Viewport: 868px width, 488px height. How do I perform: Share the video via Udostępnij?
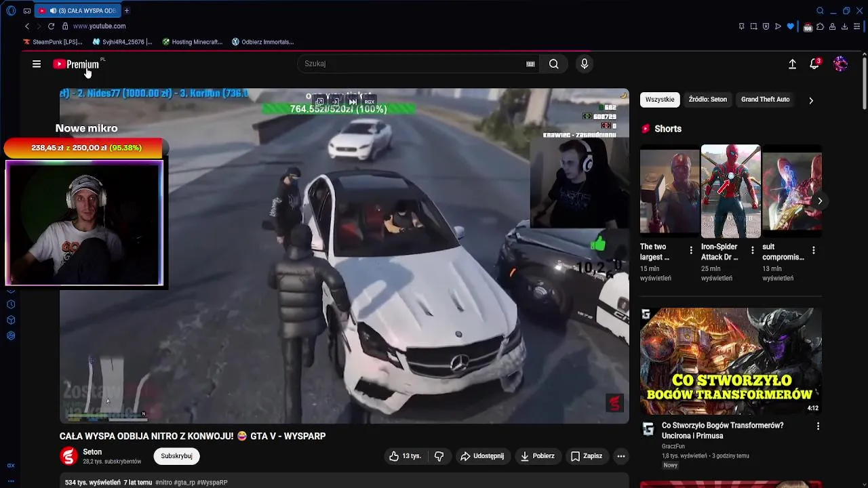tap(482, 456)
